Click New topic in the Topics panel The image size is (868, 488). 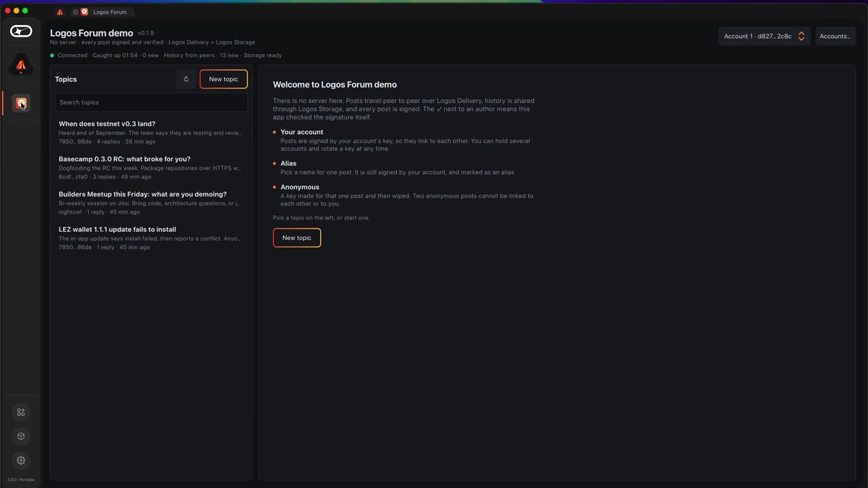(223, 79)
